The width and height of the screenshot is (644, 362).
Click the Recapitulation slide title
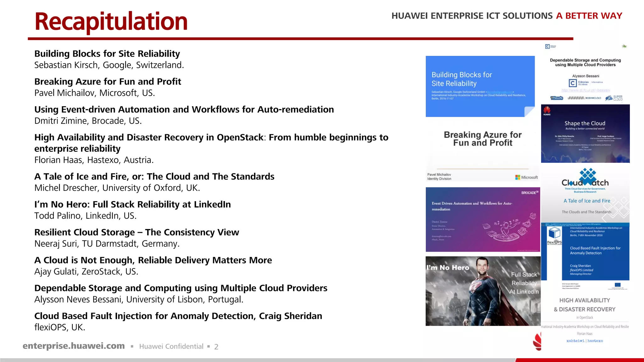(111, 21)
